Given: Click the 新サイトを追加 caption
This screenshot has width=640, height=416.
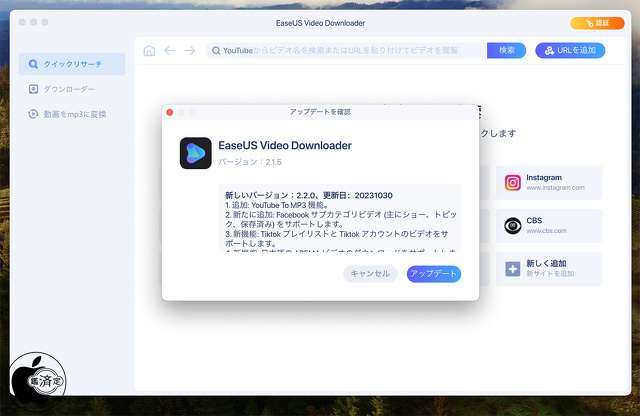Looking at the screenshot, I should (x=550, y=274).
